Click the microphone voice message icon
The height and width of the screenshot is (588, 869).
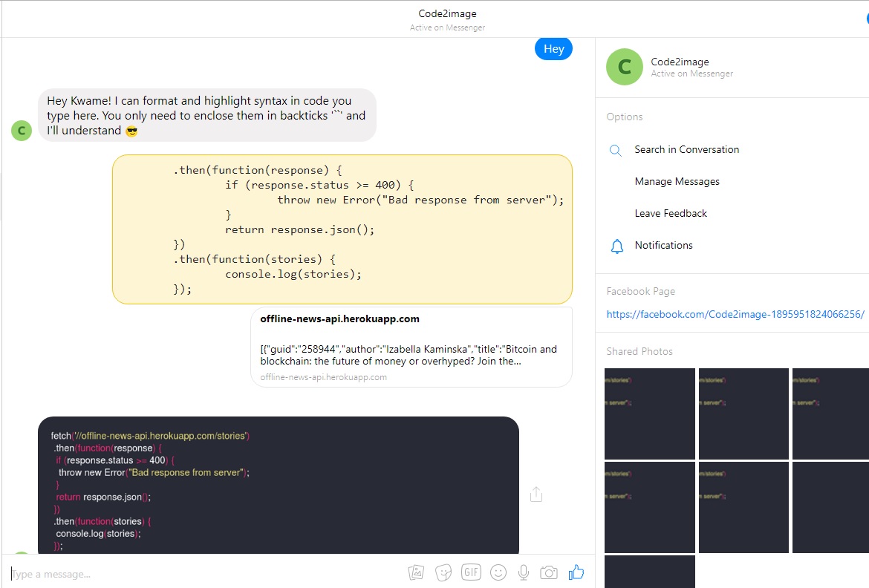[523, 572]
